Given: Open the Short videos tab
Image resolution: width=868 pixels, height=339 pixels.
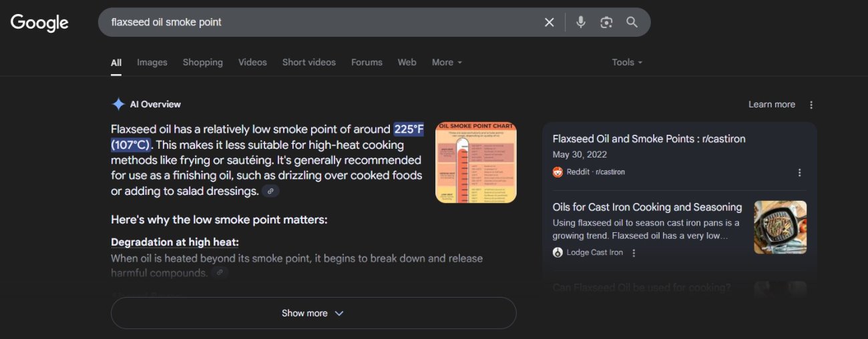Looking at the screenshot, I should (x=309, y=62).
